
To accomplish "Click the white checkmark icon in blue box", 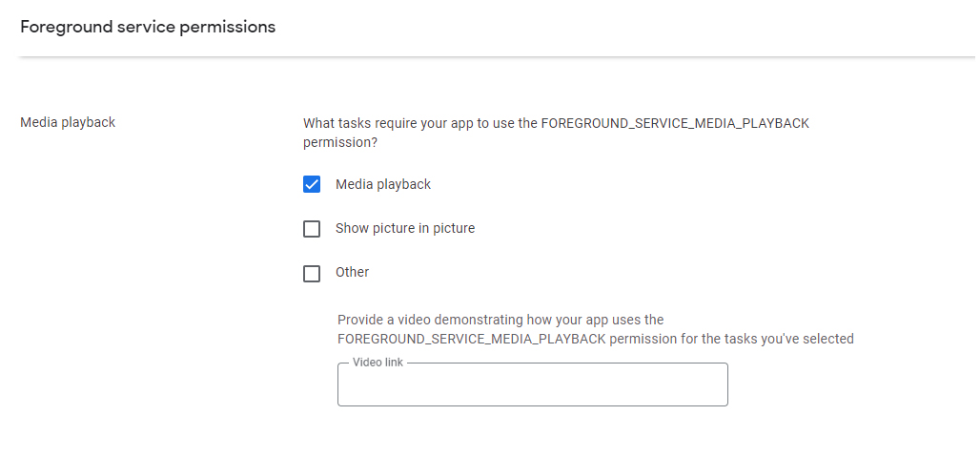I will (x=312, y=184).
